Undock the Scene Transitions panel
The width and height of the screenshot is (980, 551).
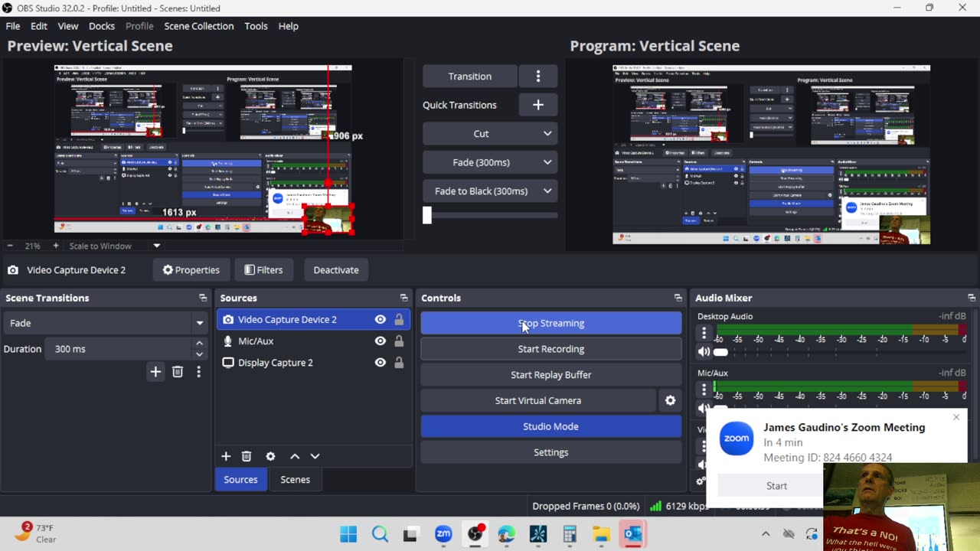coord(203,298)
